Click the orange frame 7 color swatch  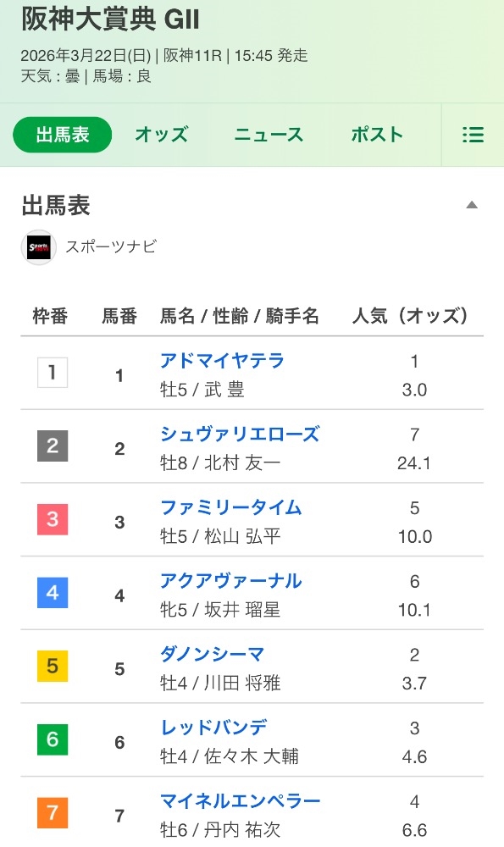(50, 813)
